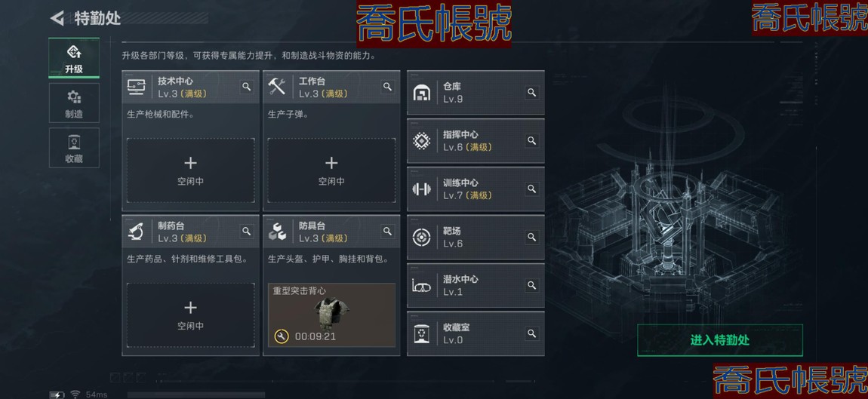Click magnifier icon for 靶场
The width and height of the screenshot is (868, 399).
(531, 237)
